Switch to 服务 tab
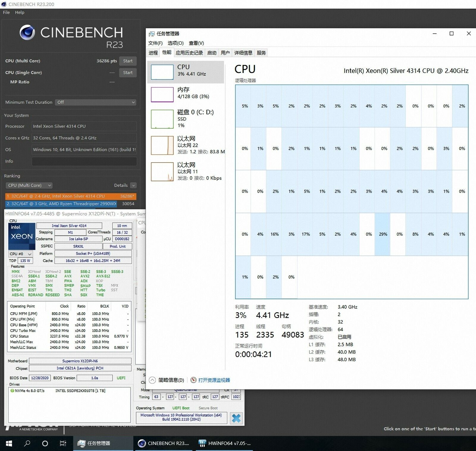 [261, 53]
